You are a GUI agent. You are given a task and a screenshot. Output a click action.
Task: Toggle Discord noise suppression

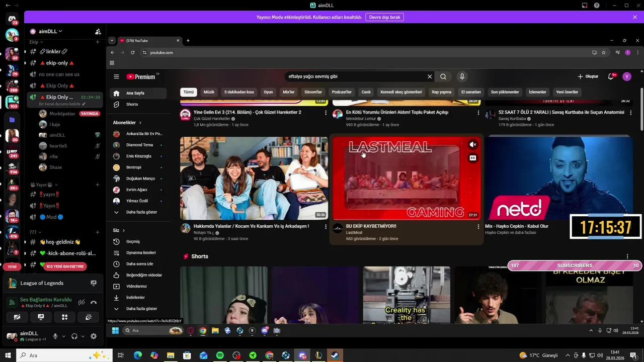82,302
